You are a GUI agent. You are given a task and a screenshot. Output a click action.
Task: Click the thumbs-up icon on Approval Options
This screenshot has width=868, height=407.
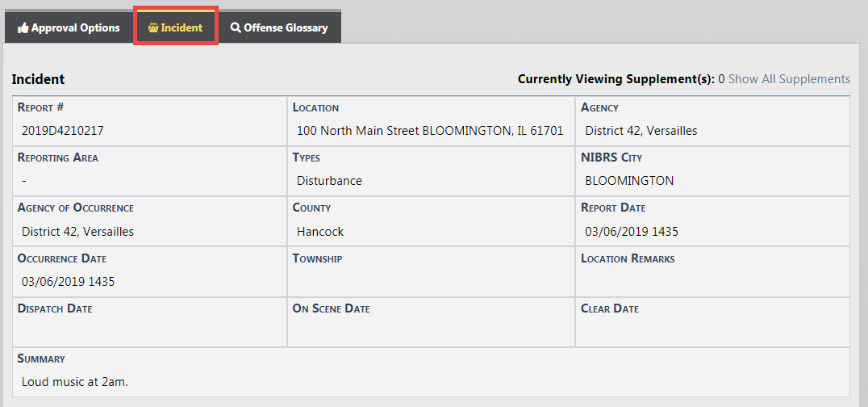tap(23, 28)
